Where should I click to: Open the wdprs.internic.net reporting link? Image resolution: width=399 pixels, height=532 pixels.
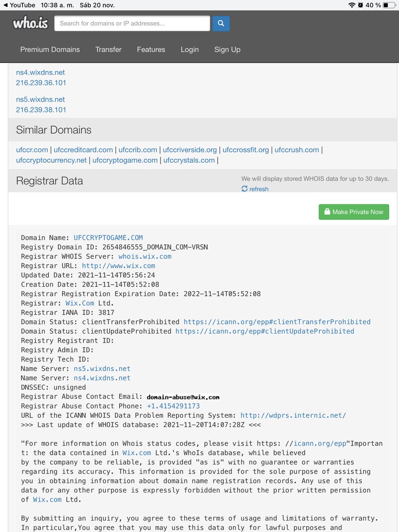[x=293, y=415]
